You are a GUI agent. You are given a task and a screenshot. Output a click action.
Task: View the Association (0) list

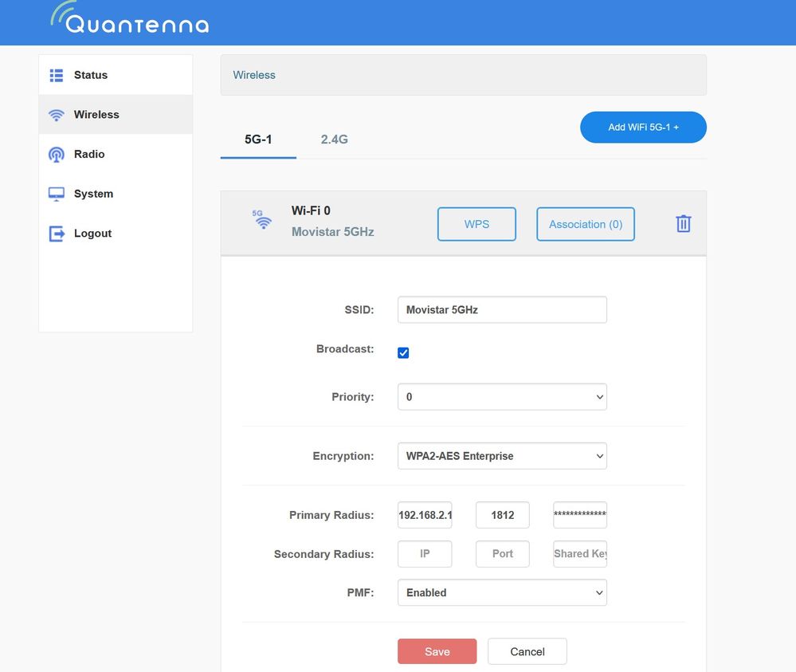tap(586, 224)
